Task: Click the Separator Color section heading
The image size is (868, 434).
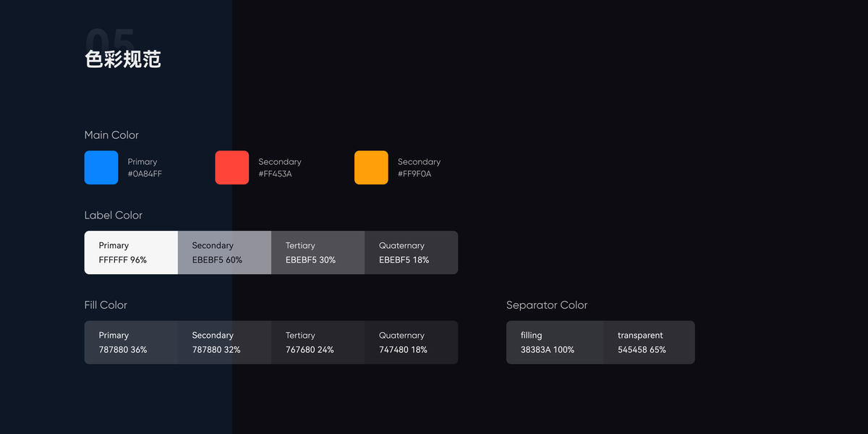Action: (x=547, y=305)
